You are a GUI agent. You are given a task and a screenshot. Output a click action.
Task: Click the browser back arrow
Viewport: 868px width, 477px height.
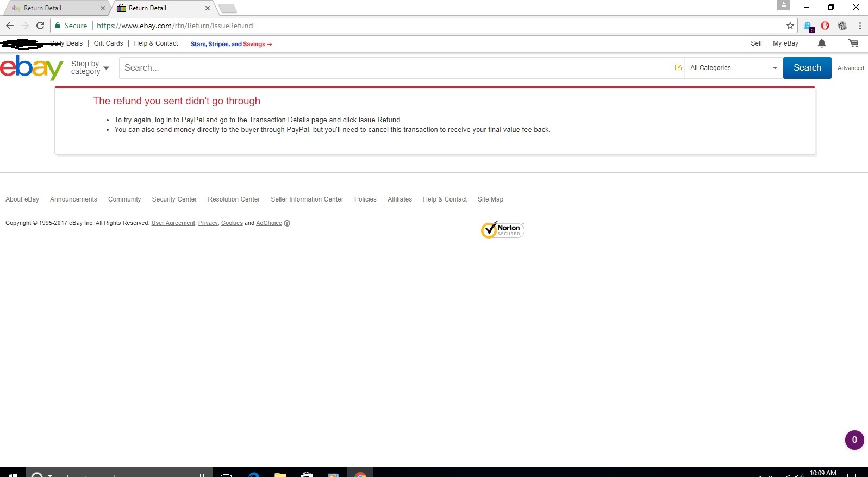click(10, 26)
